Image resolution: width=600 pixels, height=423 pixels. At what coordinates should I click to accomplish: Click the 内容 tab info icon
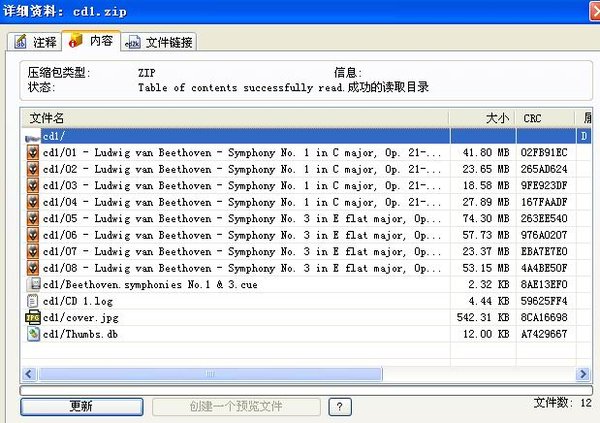coord(75,41)
